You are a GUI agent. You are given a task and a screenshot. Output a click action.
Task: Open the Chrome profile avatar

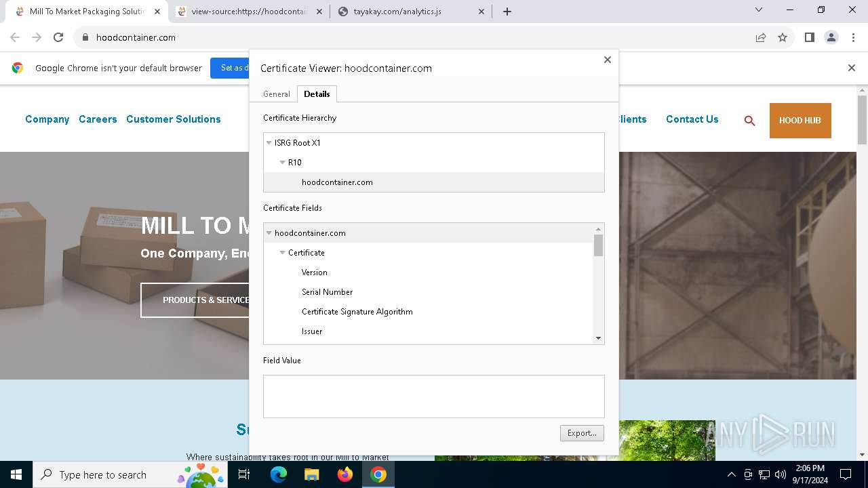point(831,37)
